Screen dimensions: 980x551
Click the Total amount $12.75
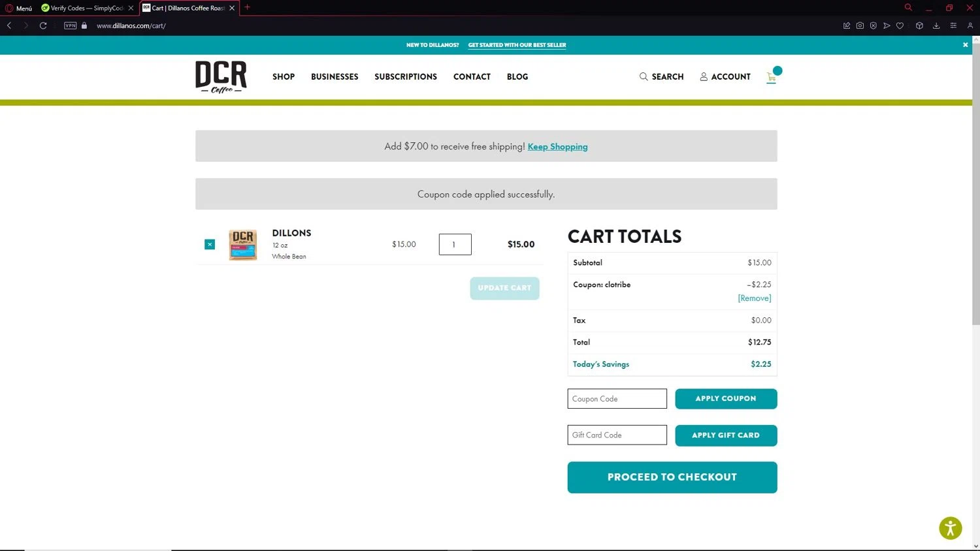tap(760, 342)
